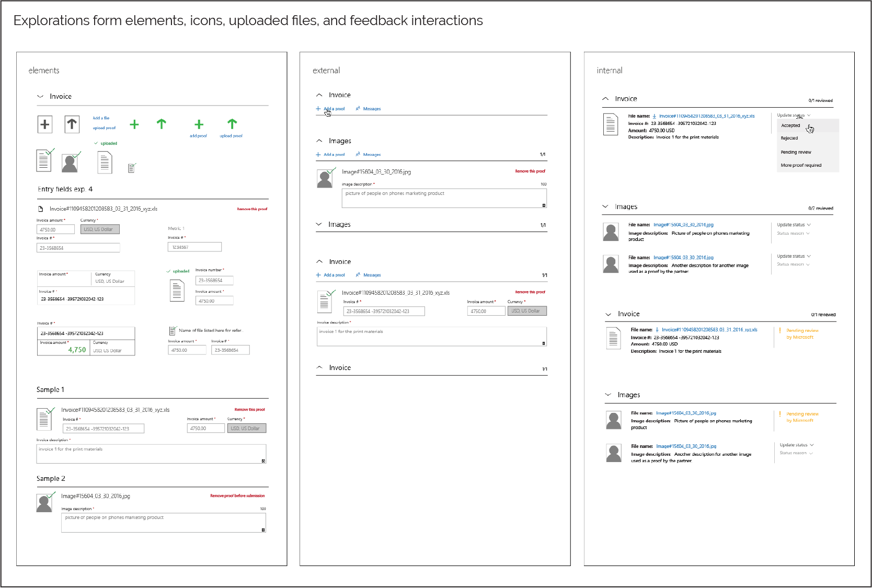
Task: Select 'Accepted' from the status menu
Action: [790, 125]
